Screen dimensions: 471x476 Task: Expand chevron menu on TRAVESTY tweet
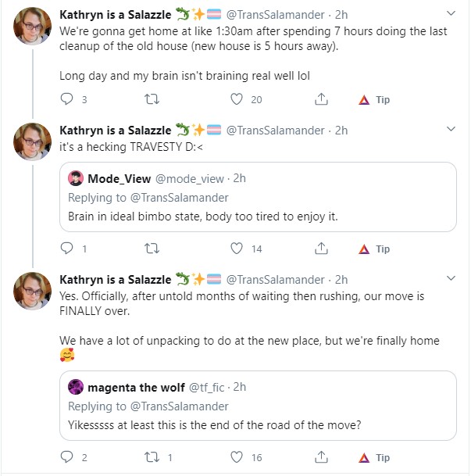click(451, 129)
